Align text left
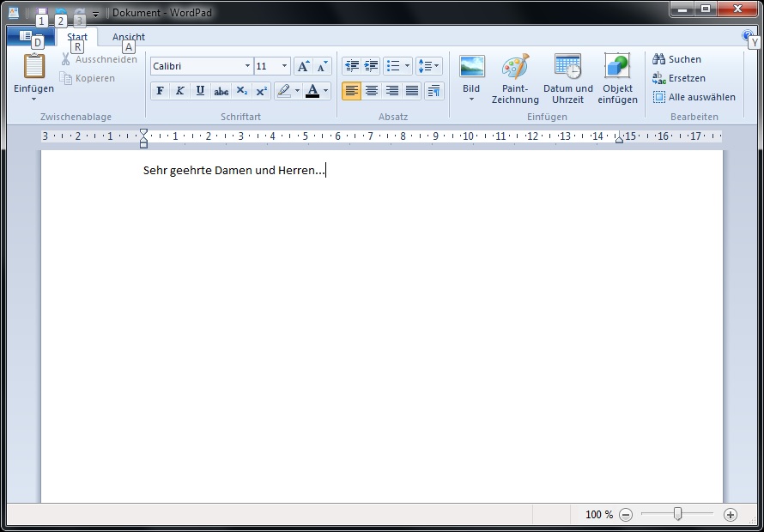Image resolution: width=764 pixels, height=532 pixels. point(351,91)
